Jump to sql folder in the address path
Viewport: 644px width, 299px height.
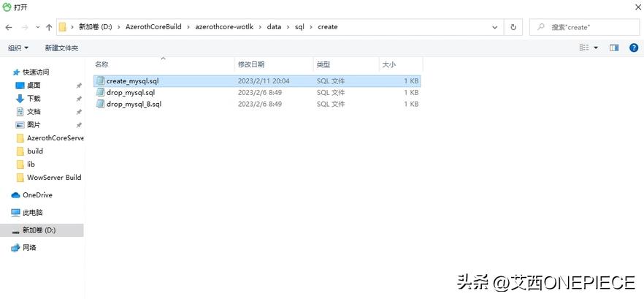pos(299,27)
